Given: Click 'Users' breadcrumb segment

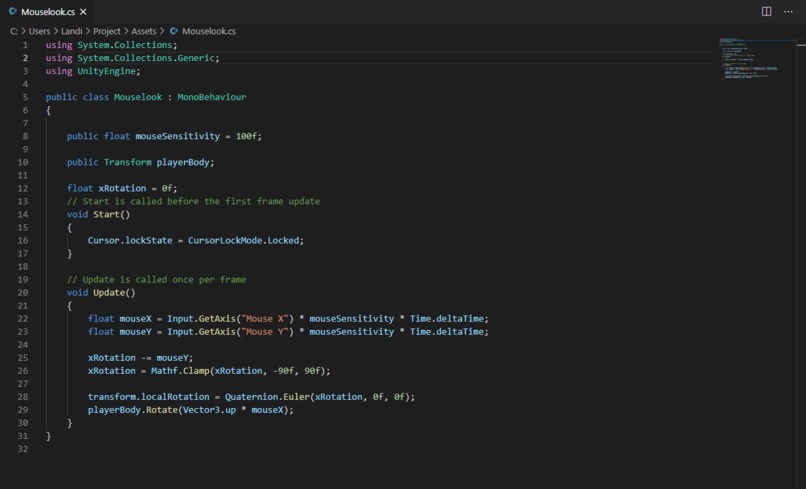Looking at the screenshot, I should coord(39,31).
